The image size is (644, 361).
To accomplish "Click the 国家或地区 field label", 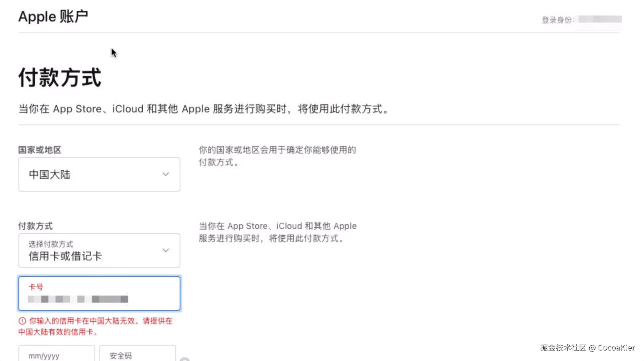I will click(40, 150).
